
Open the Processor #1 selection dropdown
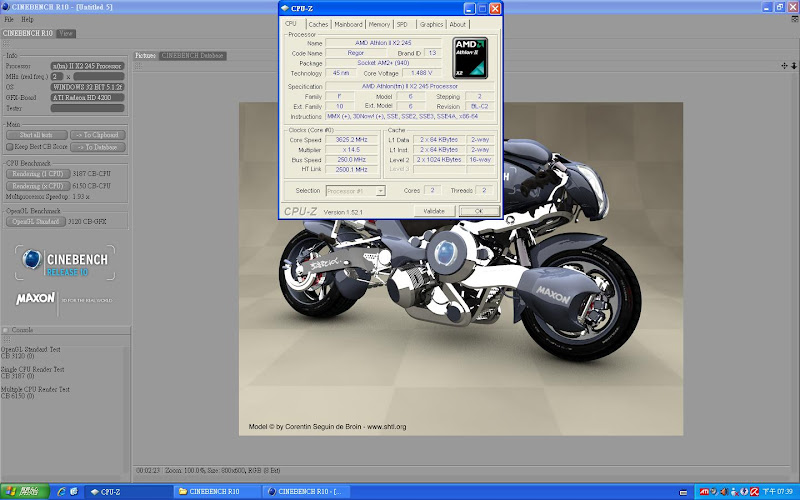pyautogui.click(x=354, y=190)
